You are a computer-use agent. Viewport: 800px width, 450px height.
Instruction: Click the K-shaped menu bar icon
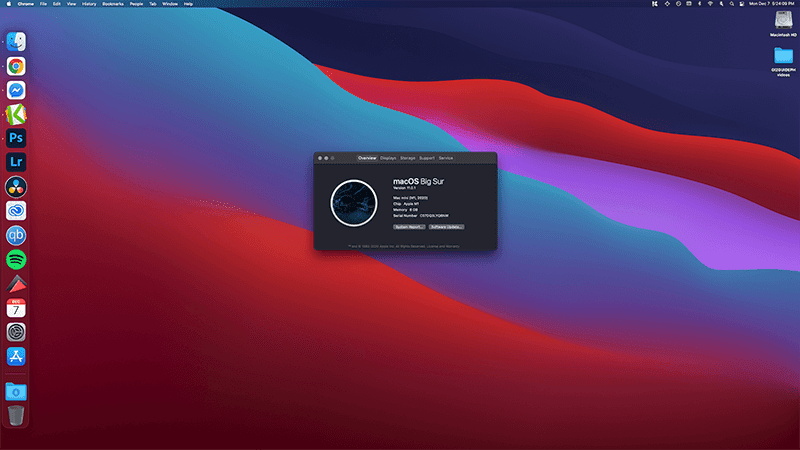tap(655, 4)
